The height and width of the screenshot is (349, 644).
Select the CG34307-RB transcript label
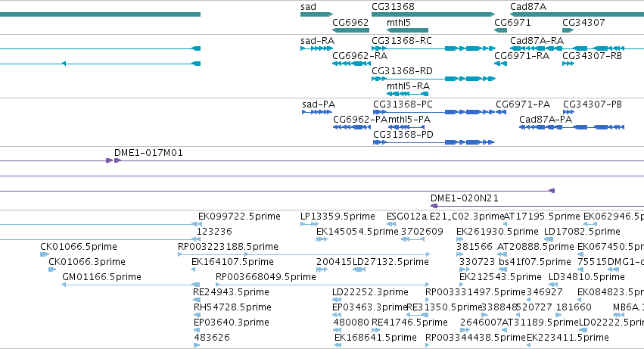coord(593,55)
